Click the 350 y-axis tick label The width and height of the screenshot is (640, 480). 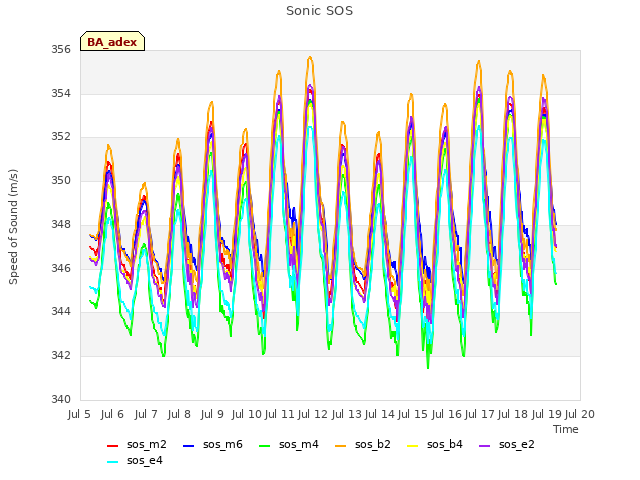click(61, 180)
